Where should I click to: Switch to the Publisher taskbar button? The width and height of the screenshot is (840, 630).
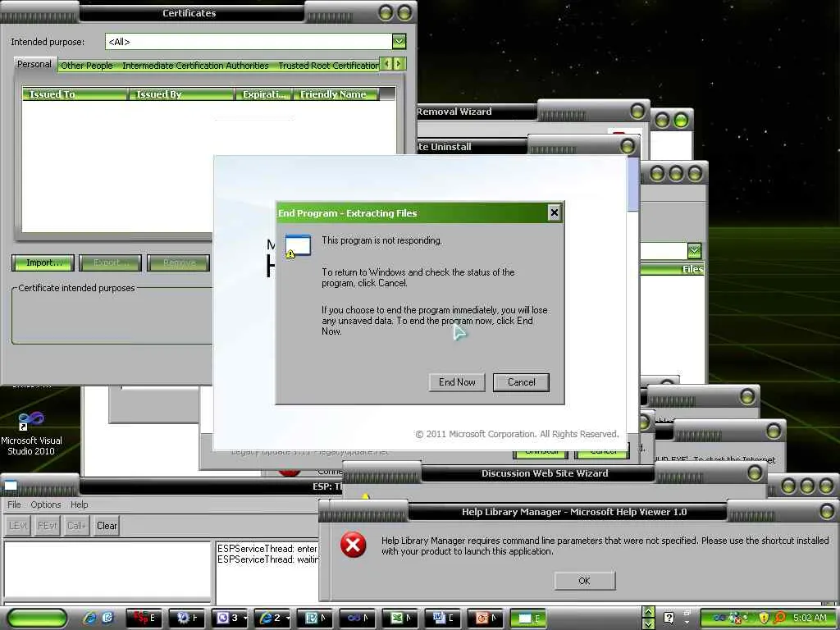tap(315, 618)
